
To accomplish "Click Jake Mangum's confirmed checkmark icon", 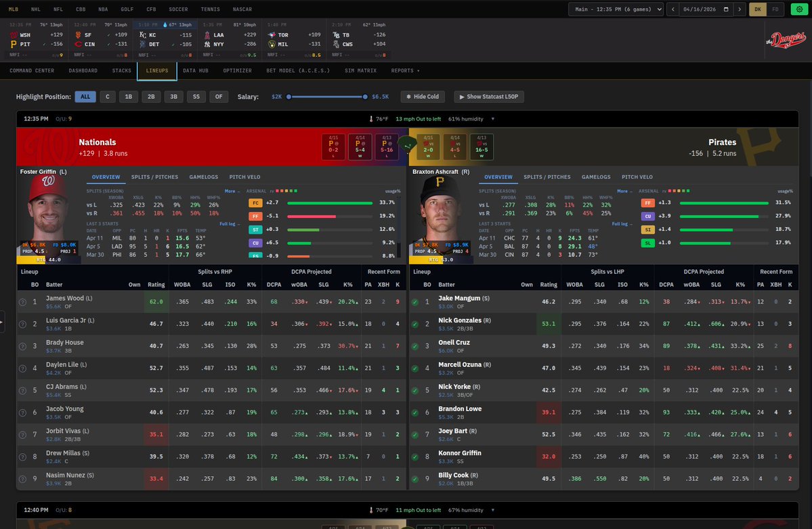I will pyautogui.click(x=414, y=302).
